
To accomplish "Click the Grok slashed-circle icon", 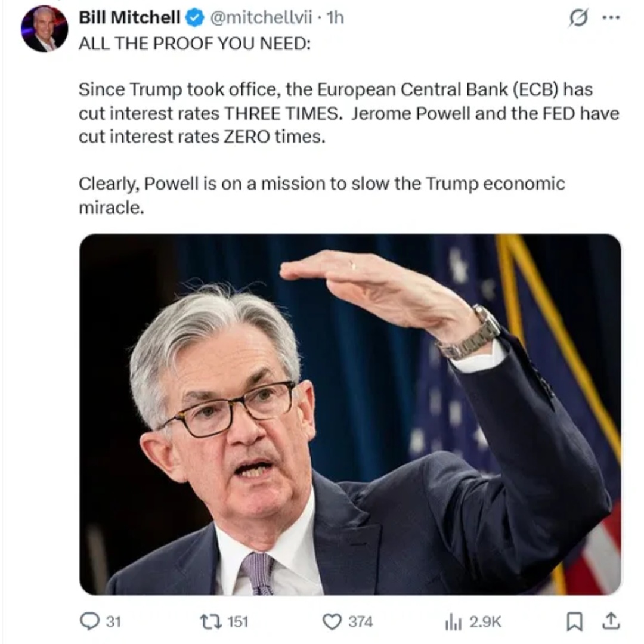I will 578,18.
